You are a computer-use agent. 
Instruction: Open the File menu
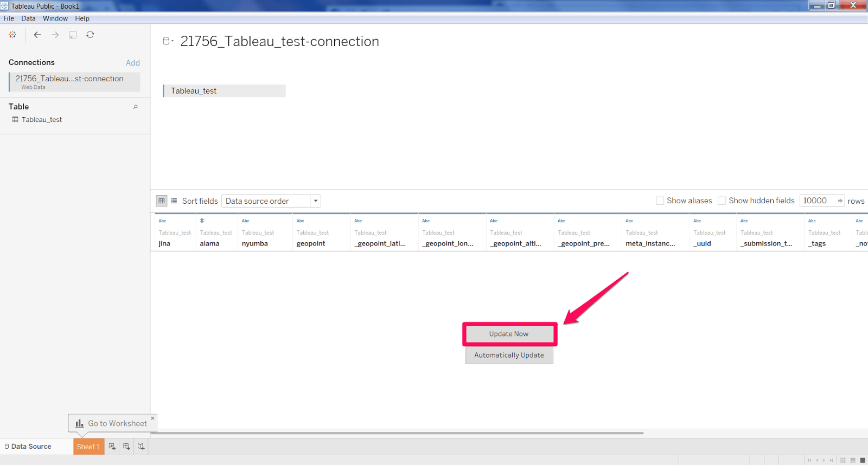[9, 18]
